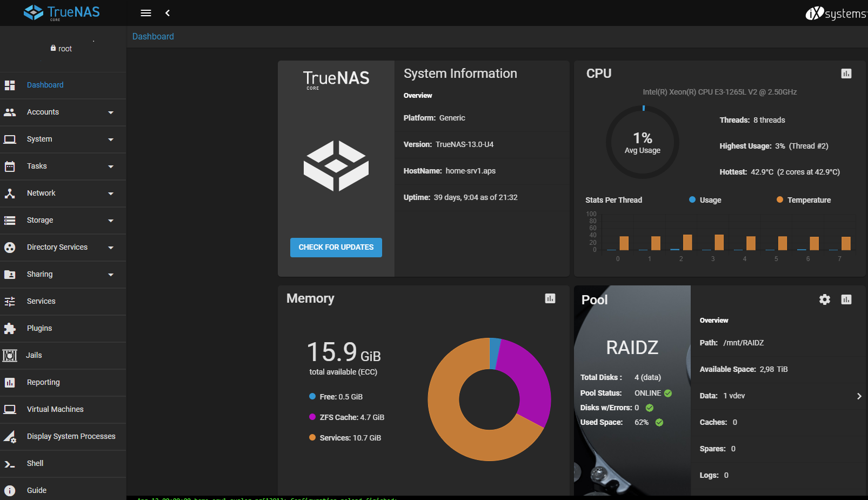The width and height of the screenshot is (868, 500).
Task: Open CPU reports chart icon
Action: [x=846, y=74]
